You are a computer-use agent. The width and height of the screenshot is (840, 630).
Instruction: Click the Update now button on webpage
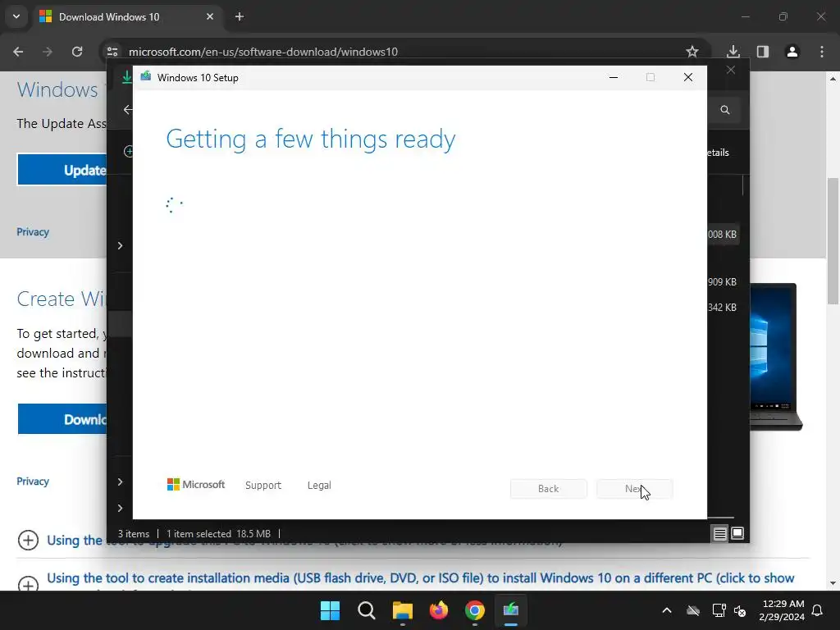pyautogui.click(x=62, y=170)
